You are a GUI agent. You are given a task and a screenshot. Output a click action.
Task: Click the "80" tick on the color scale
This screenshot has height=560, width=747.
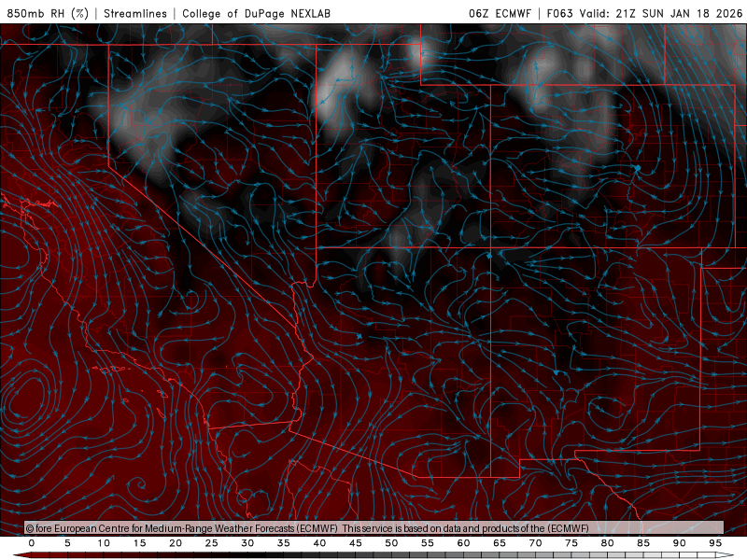(608, 543)
